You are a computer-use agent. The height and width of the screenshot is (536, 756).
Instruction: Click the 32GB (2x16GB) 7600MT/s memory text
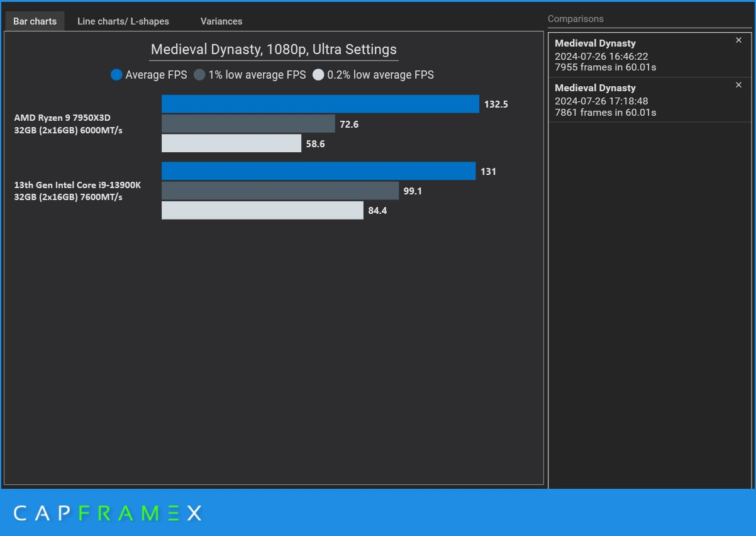68,197
